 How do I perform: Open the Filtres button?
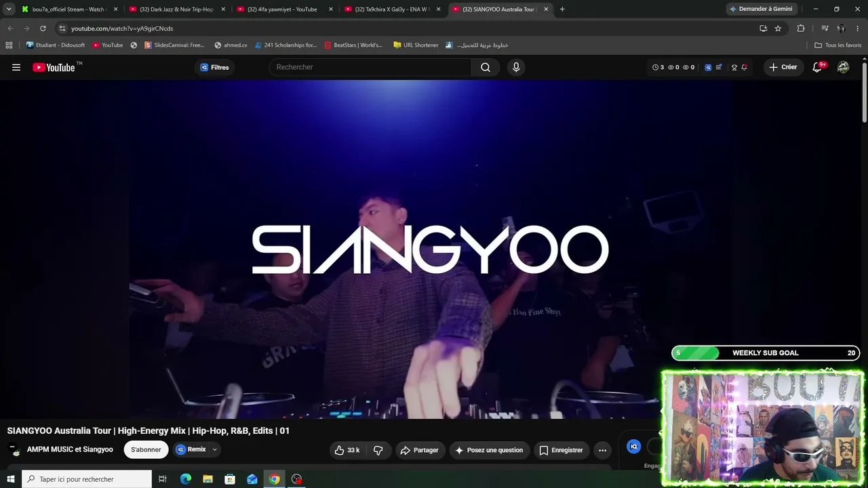coord(214,67)
